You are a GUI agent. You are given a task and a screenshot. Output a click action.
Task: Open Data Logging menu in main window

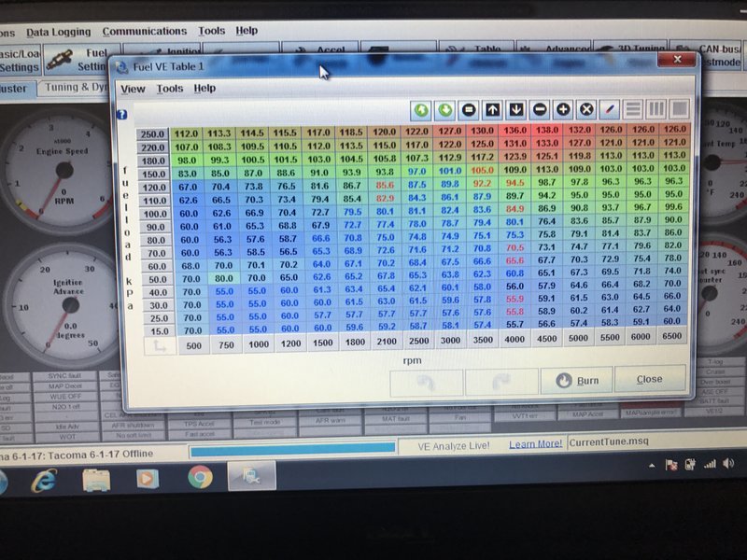[58, 33]
